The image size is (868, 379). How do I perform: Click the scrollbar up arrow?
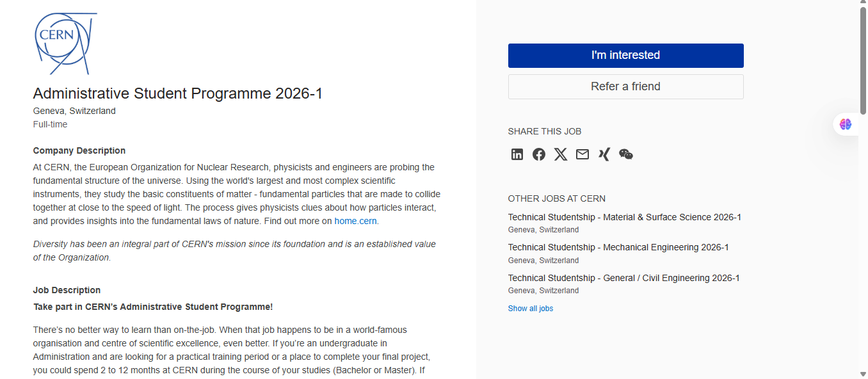pyautogui.click(x=863, y=4)
